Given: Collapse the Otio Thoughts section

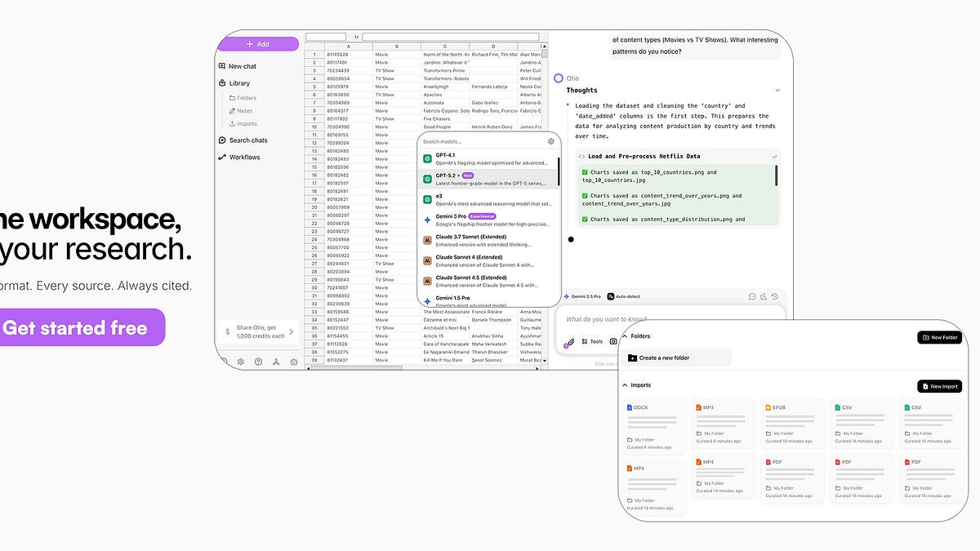Looking at the screenshot, I should (x=777, y=90).
